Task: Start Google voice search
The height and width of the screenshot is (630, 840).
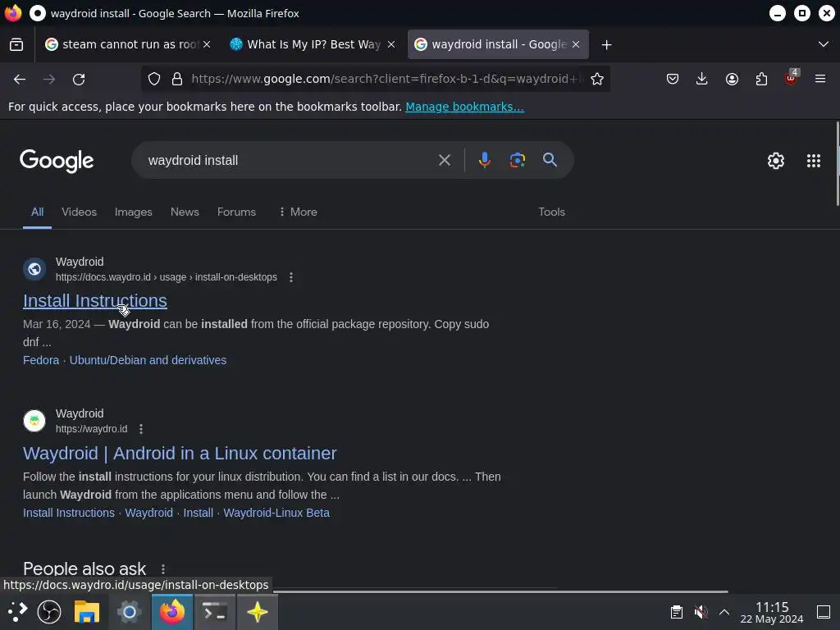Action: tap(484, 160)
